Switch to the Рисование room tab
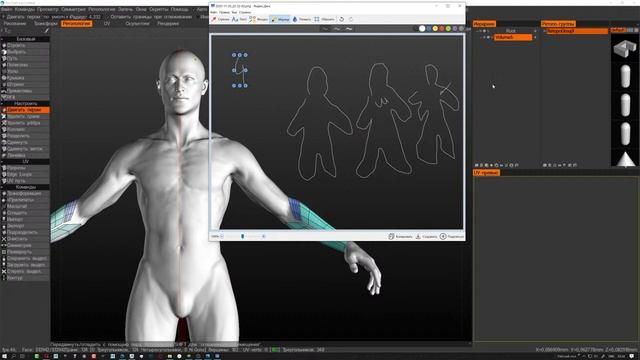The height and width of the screenshot is (360, 640). (15, 24)
